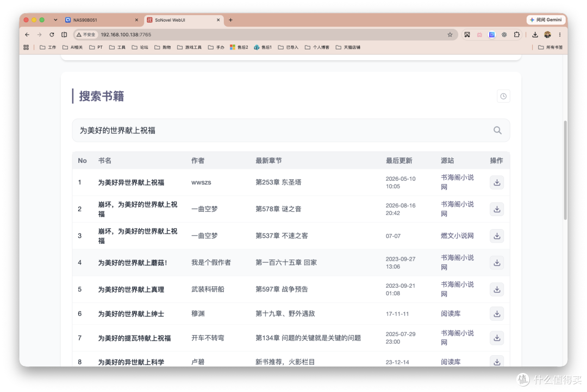Image resolution: width=587 pixels, height=392 pixels.
Task: Click the gear-like extension icon
Action: [504, 34]
